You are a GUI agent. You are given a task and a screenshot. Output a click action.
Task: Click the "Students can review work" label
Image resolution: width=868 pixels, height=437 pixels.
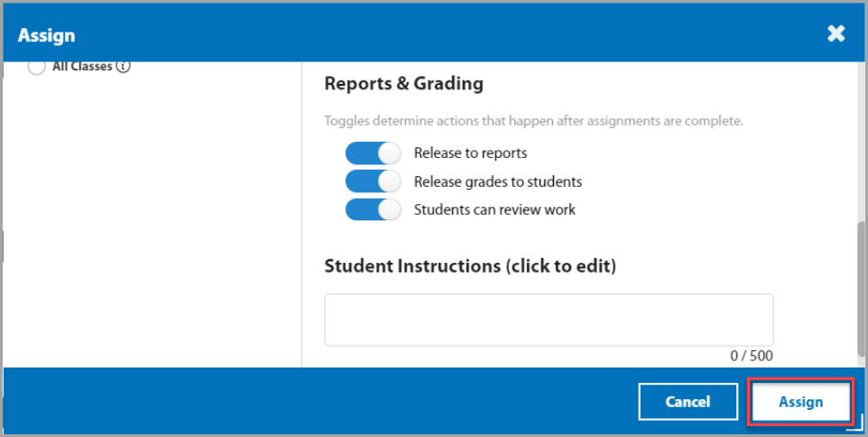coord(494,209)
